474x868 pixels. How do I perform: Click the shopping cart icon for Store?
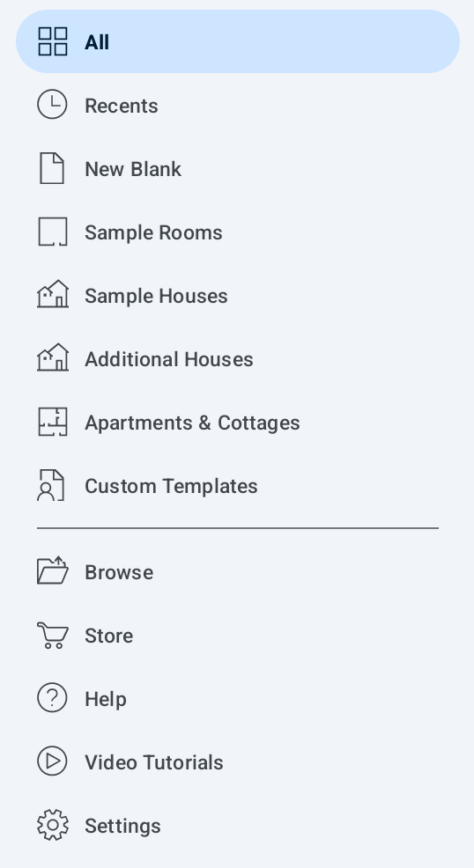coord(53,635)
